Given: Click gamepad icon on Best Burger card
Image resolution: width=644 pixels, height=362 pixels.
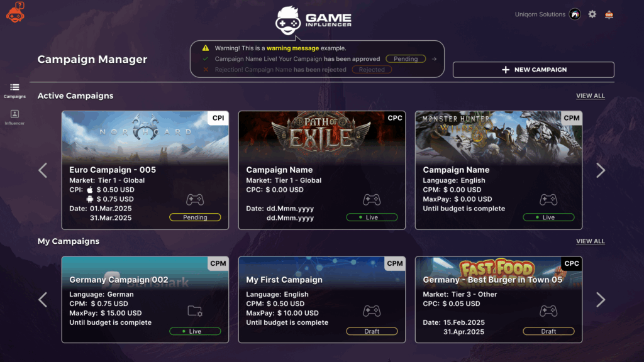Looking at the screenshot, I should click(548, 311).
